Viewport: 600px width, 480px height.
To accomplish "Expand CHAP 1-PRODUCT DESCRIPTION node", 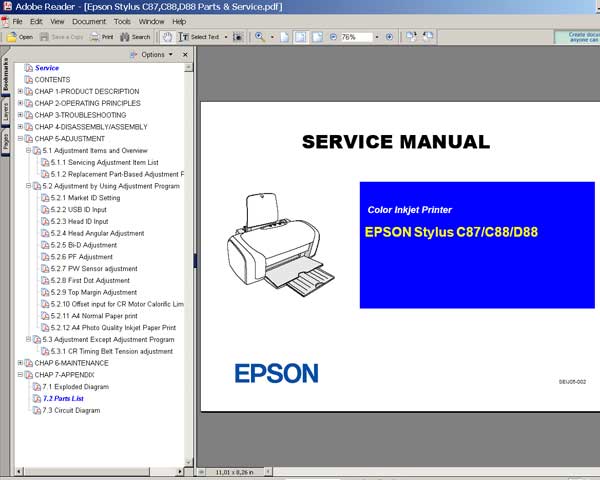I will point(20,91).
